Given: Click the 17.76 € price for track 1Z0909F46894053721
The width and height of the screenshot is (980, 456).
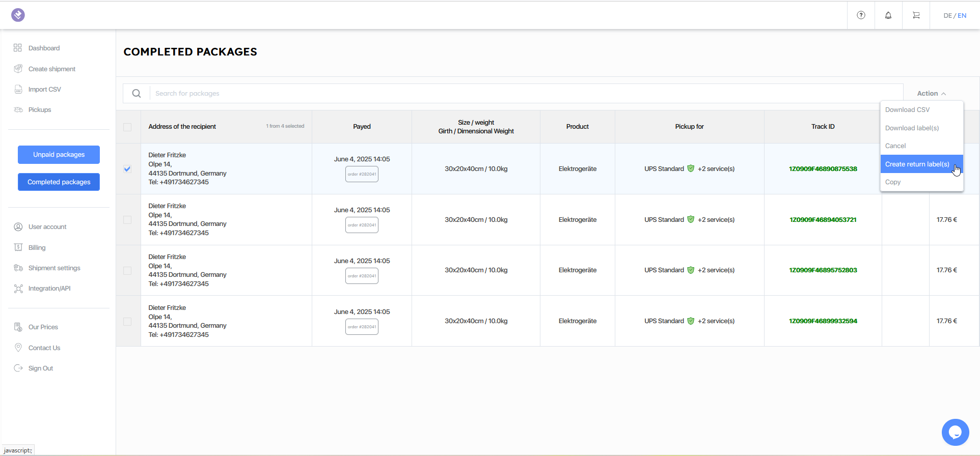Looking at the screenshot, I should (947, 220).
